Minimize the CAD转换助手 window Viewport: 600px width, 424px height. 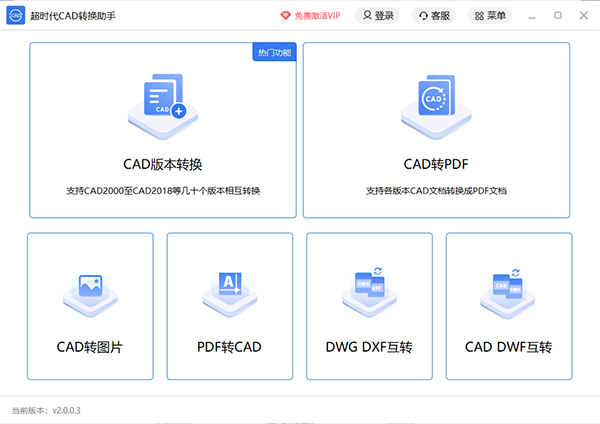point(532,16)
